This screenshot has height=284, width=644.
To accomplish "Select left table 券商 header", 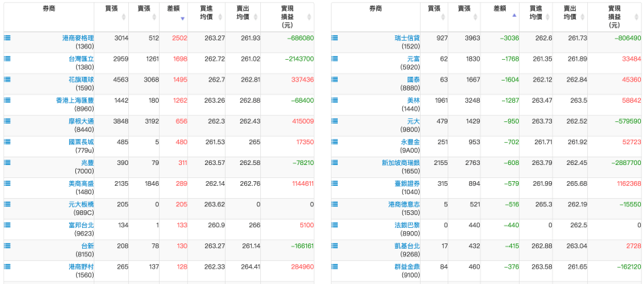I will tap(49, 8).
